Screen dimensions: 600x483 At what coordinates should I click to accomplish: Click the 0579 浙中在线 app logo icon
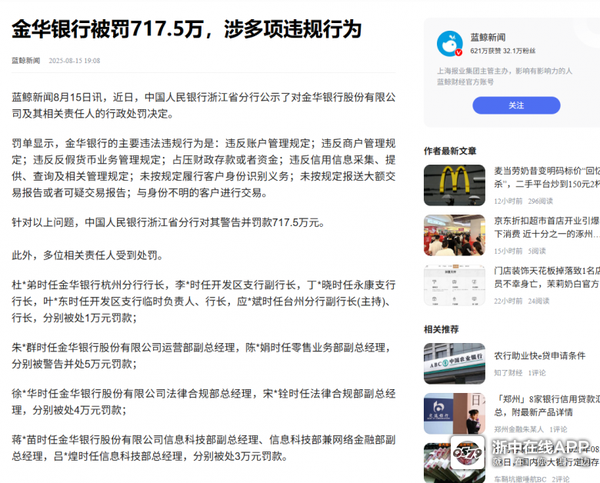467,452
